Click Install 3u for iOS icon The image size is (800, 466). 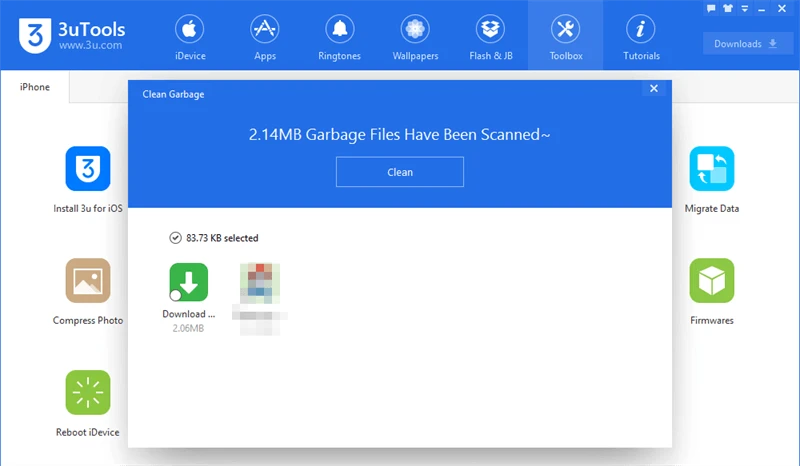click(88, 169)
